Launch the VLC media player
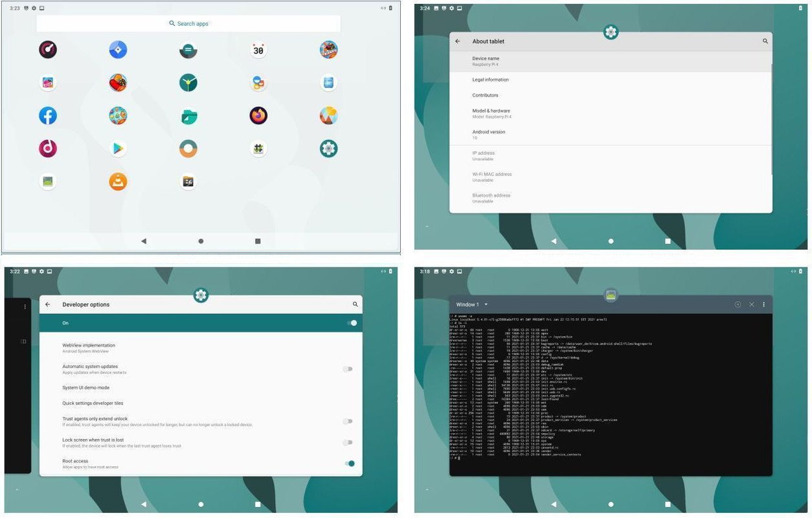This screenshot has width=812, height=518. click(x=118, y=181)
